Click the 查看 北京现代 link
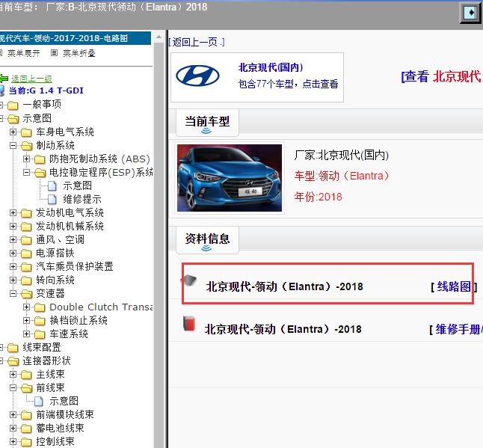483x448 pixels. tap(442, 76)
